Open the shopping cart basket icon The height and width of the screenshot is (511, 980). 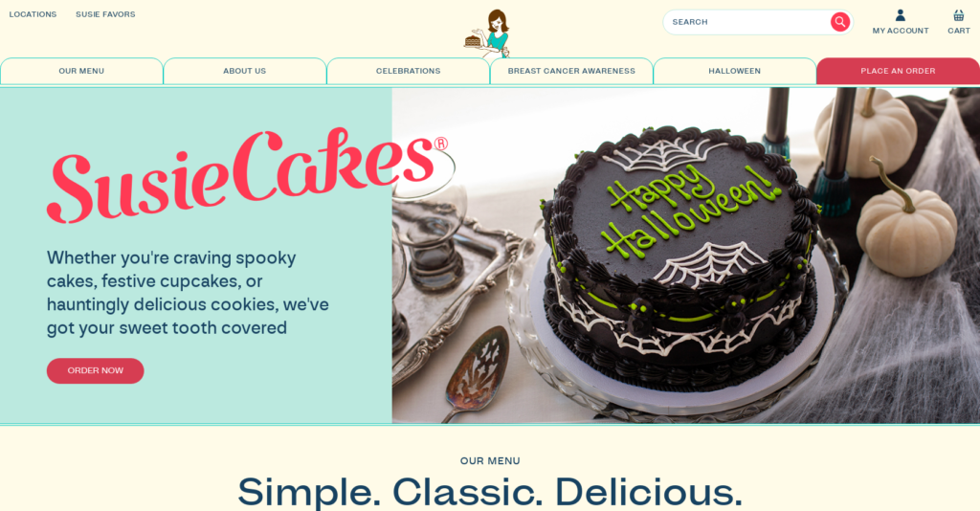point(958,15)
